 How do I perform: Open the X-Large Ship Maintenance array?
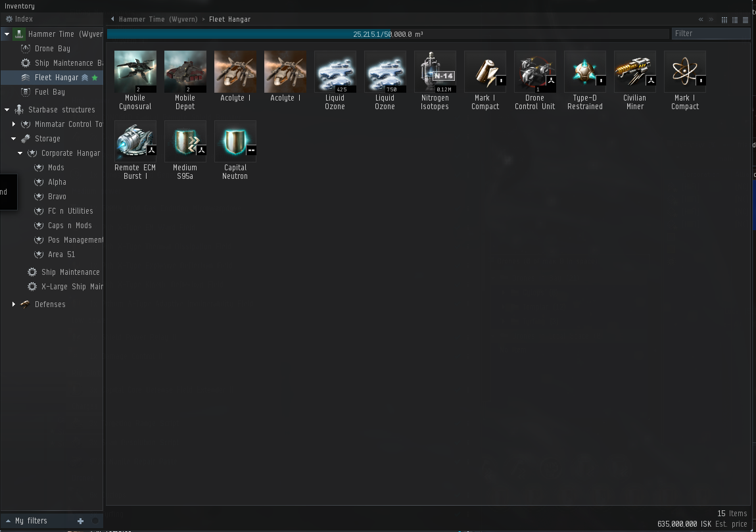[x=65, y=287]
